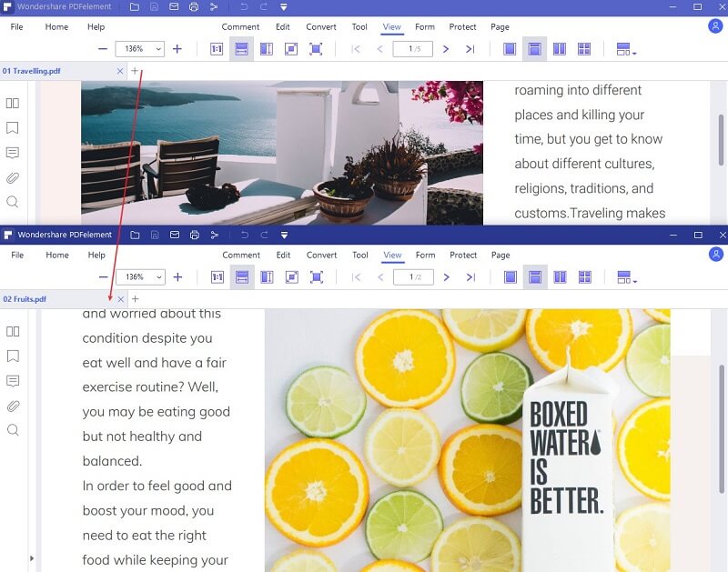Click the Print icon in the title bar
Viewport: 728px width, 572px height.
tap(194, 5)
